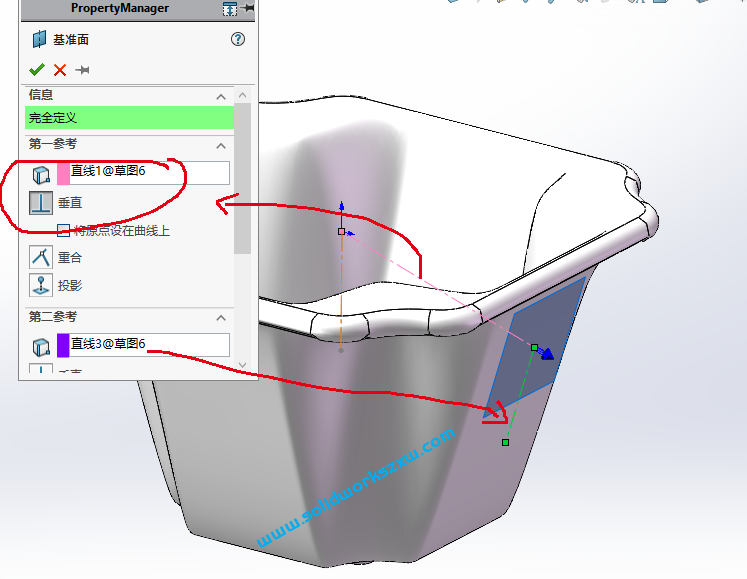Click the PropertyManager panel layout icon
747x579 pixels.
tap(230, 9)
